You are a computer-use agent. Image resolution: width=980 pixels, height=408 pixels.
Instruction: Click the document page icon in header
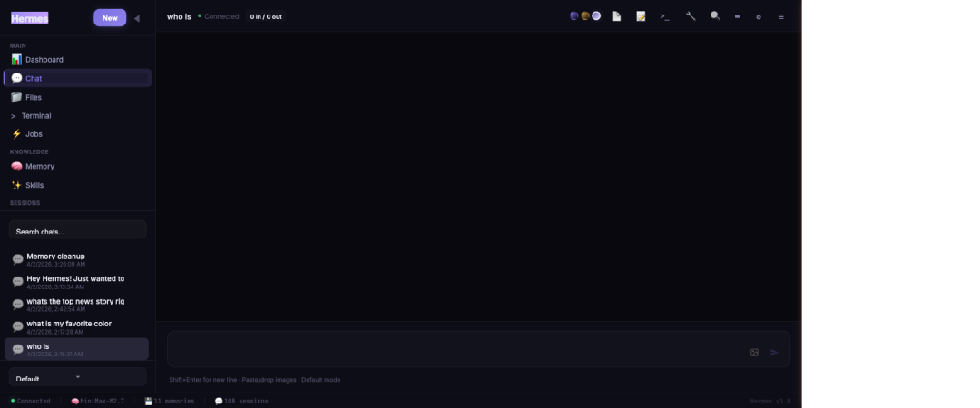616,16
